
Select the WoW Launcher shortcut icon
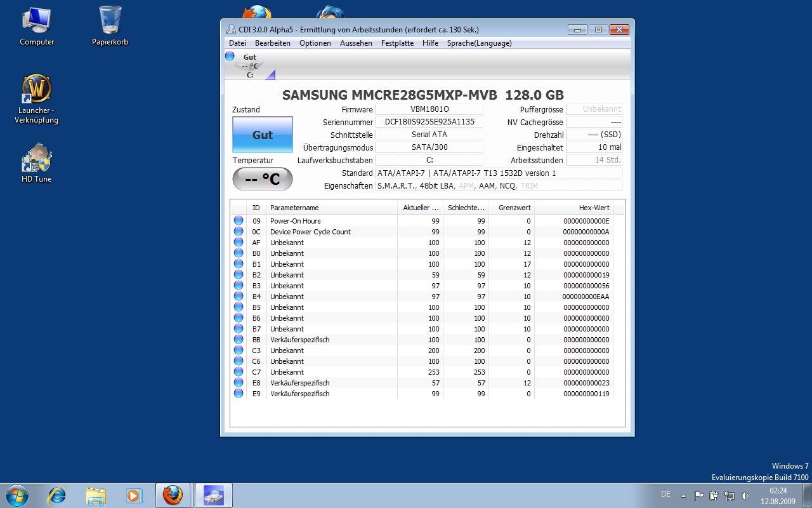point(37,99)
